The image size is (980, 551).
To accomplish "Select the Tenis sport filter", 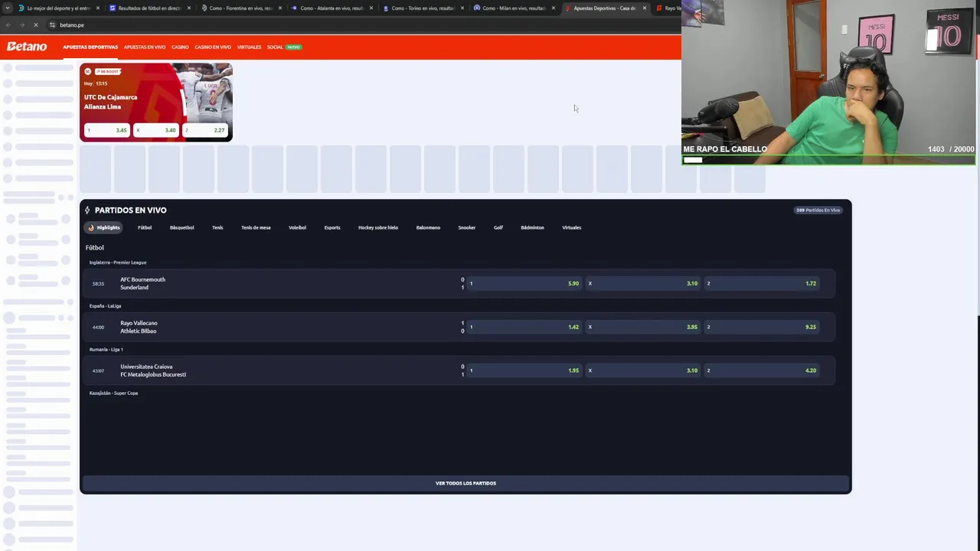I will click(217, 227).
